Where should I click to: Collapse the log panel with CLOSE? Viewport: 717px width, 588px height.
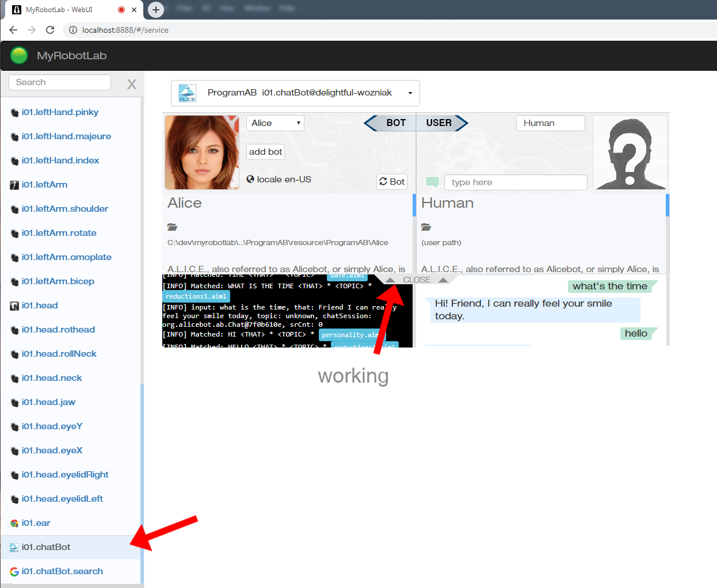pos(417,280)
